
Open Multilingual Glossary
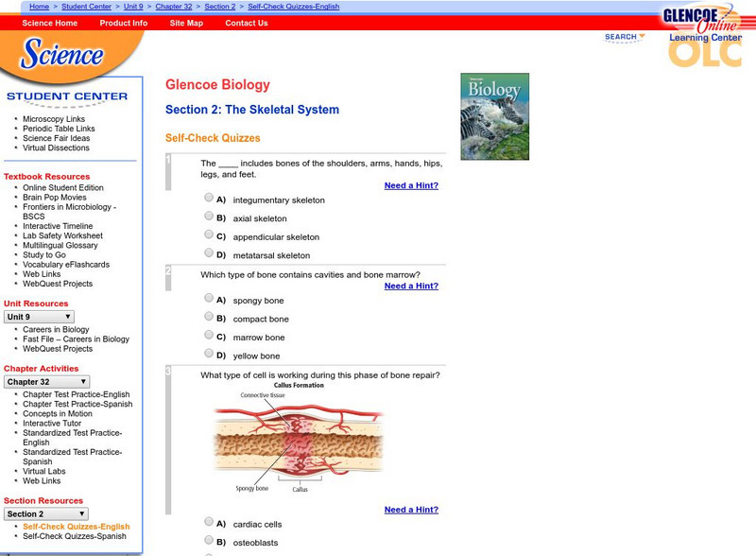(60, 245)
